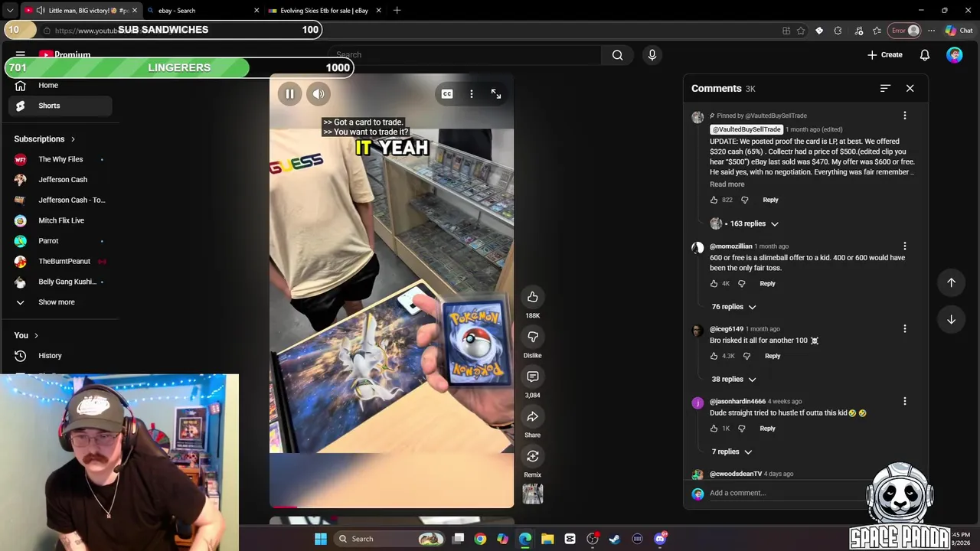Open the Copilot Chat button
This screenshot has height=551, width=980.
[959, 31]
